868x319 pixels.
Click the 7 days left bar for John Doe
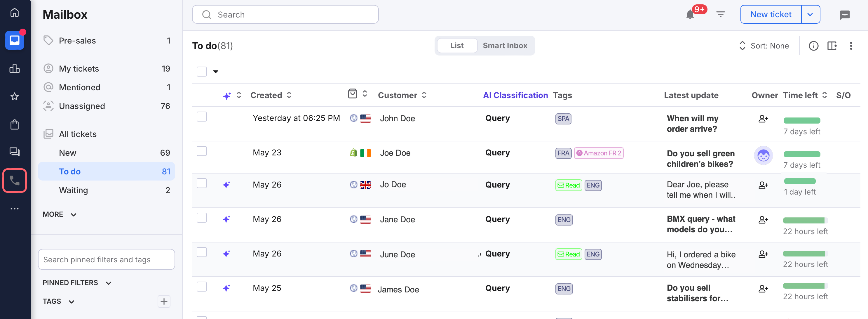pos(802,121)
